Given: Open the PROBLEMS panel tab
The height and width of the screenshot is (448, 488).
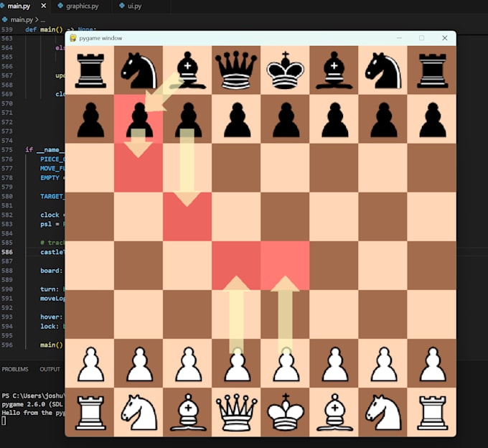Looking at the screenshot, I should point(15,369).
